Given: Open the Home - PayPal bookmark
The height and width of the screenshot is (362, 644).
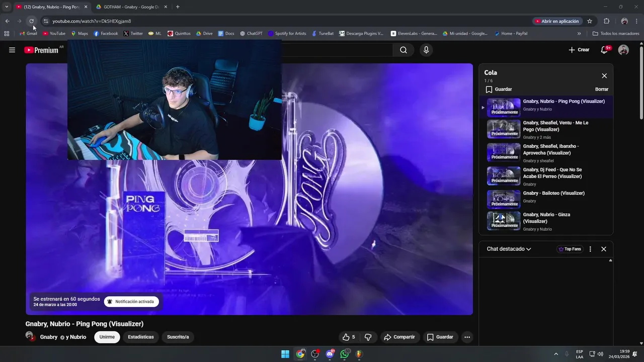Looking at the screenshot, I should (x=511, y=34).
